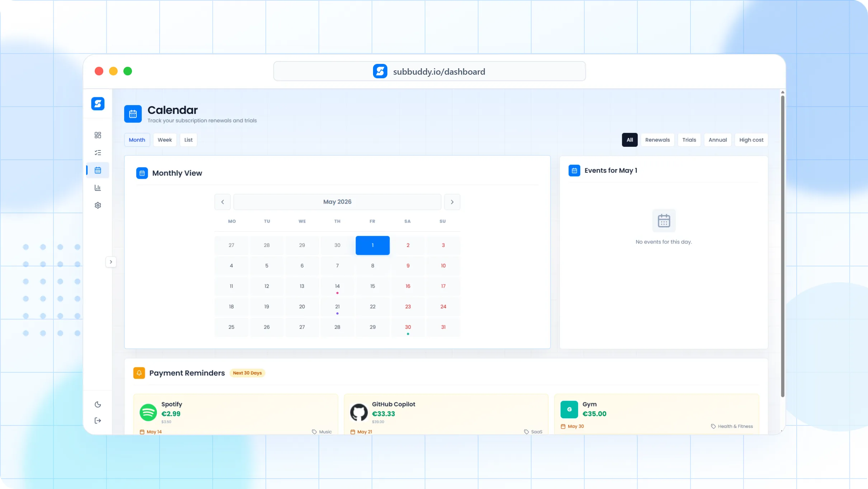Open the settings gear in sidebar
Screen dimensions: 868x489
98,205
